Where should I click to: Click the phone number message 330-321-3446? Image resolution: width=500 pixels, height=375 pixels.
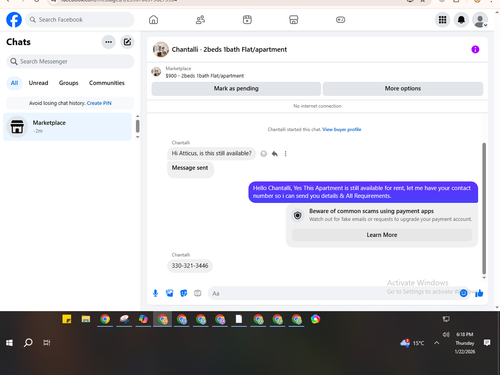point(190,266)
